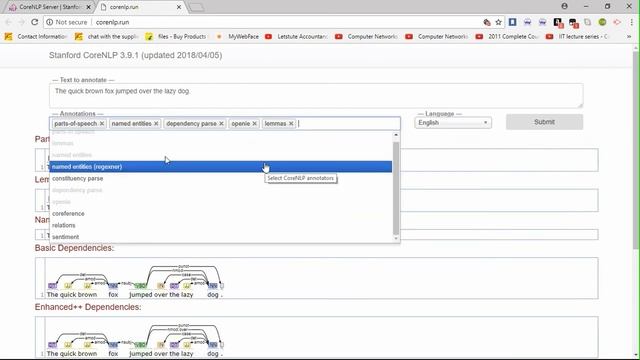Click the green circle extension icon
The width and height of the screenshot is (640, 360).
click(602, 22)
